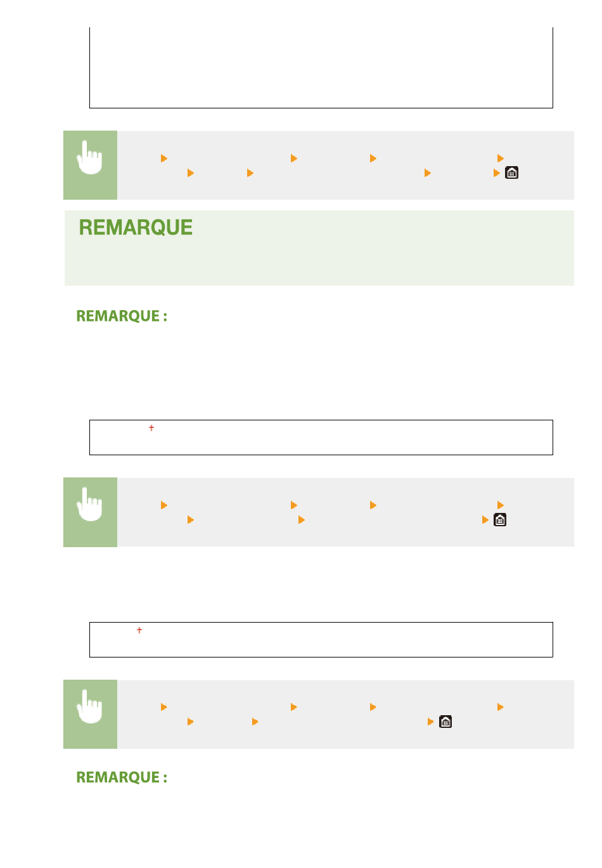The image size is (602, 868).
Task: Click the orange arrow just before the top home icon
Action: coord(497,172)
